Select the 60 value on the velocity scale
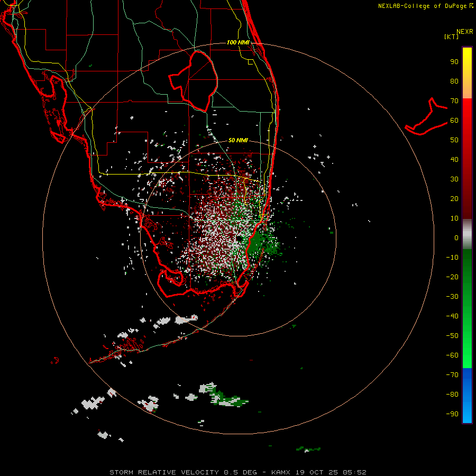The image size is (476, 476). point(454,120)
